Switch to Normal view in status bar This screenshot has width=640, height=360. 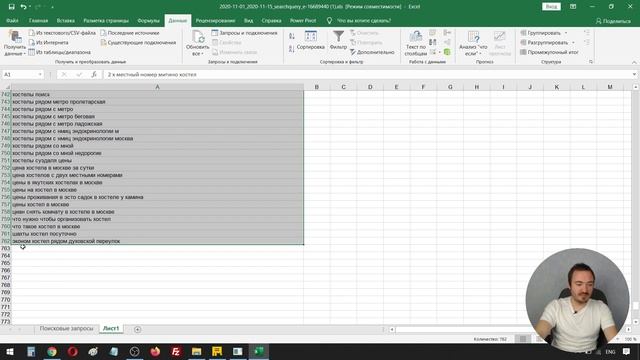523,339
